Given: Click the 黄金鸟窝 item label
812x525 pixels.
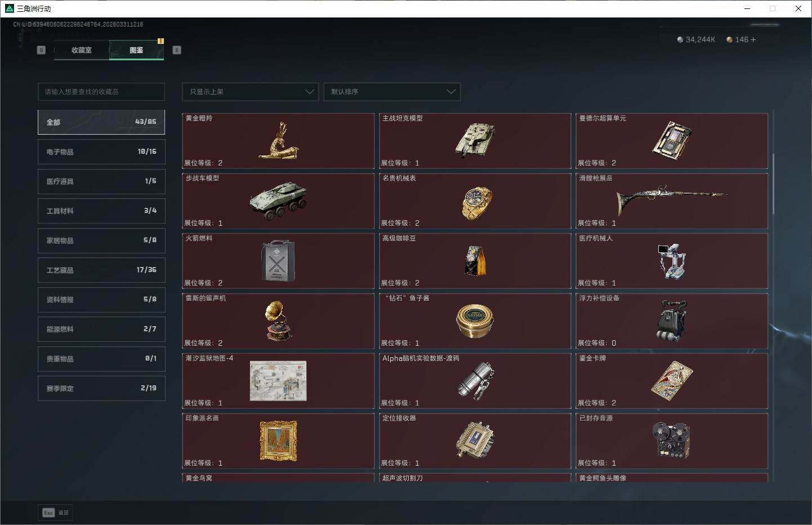Looking at the screenshot, I should pos(199,478).
